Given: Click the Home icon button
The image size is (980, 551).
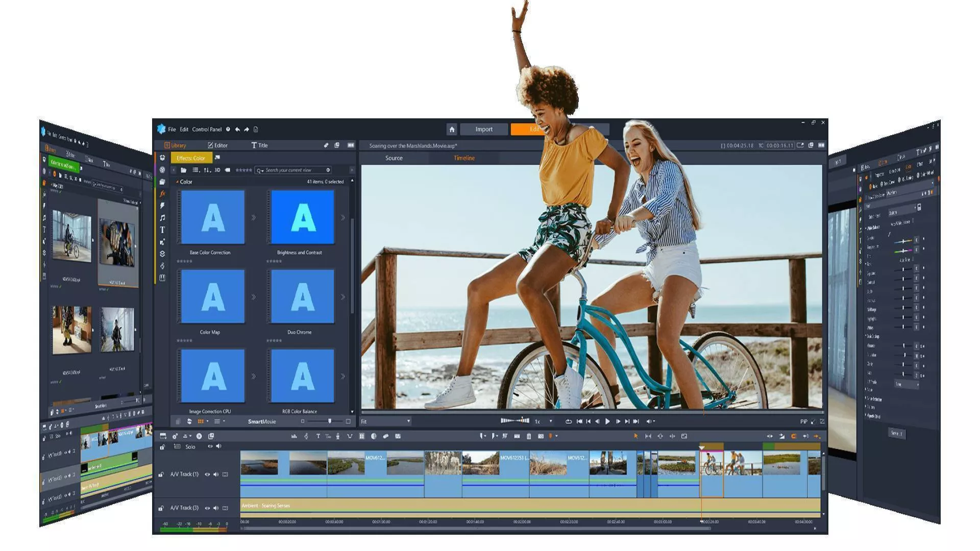Looking at the screenshot, I should point(452,130).
